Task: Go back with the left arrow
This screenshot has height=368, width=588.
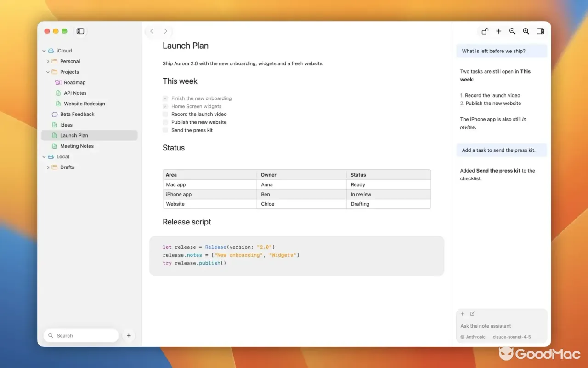Action: pos(152,31)
